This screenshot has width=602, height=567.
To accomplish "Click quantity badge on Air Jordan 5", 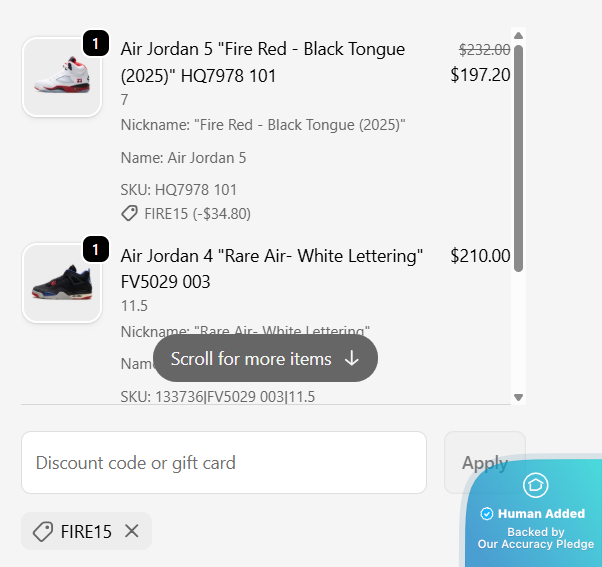I will (x=95, y=43).
